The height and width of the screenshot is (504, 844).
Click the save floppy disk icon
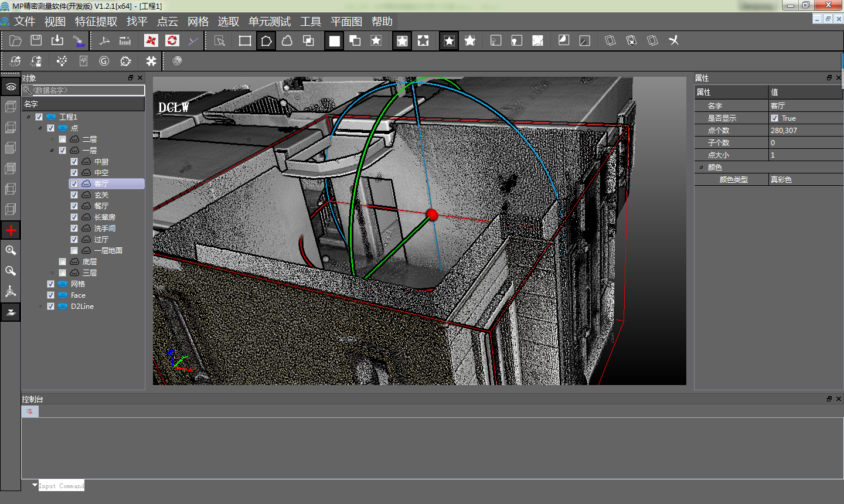tap(36, 40)
